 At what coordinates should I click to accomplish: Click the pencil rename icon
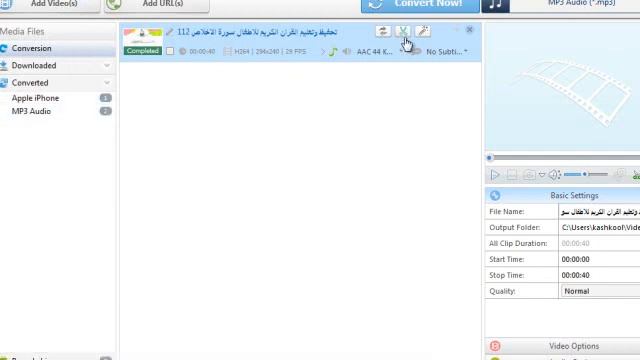point(169,32)
